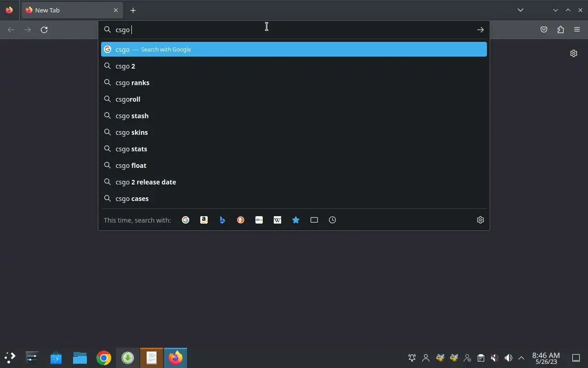Select the New Tab tab
The width and height of the screenshot is (588, 368).
click(72, 10)
